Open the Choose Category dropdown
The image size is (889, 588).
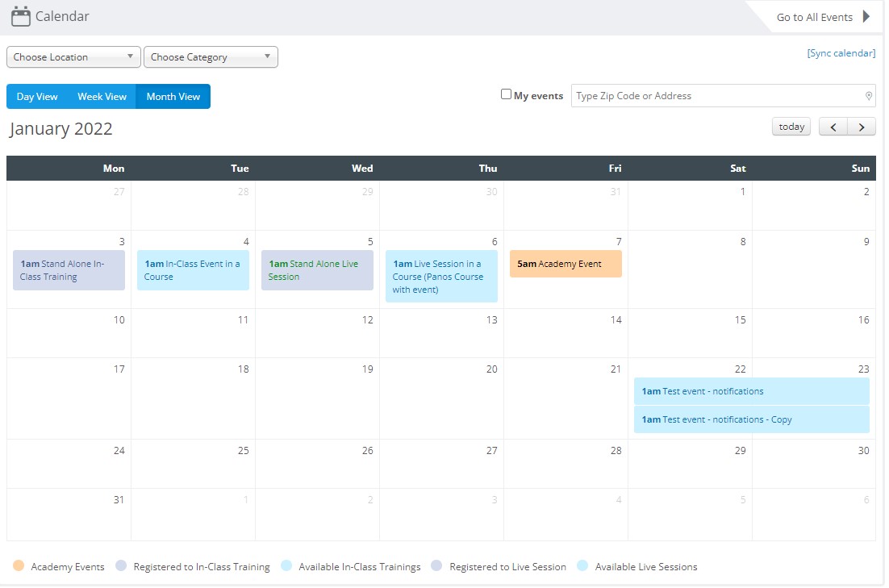coord(211,56)
